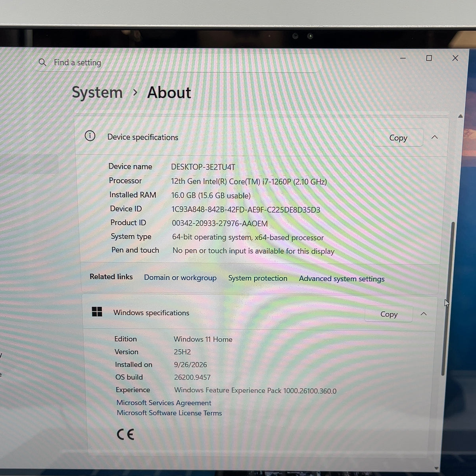Click the Windows logo icon in specifications
Image resolution: width=476 pixels, height=476 pixels.
click(97, 312)
